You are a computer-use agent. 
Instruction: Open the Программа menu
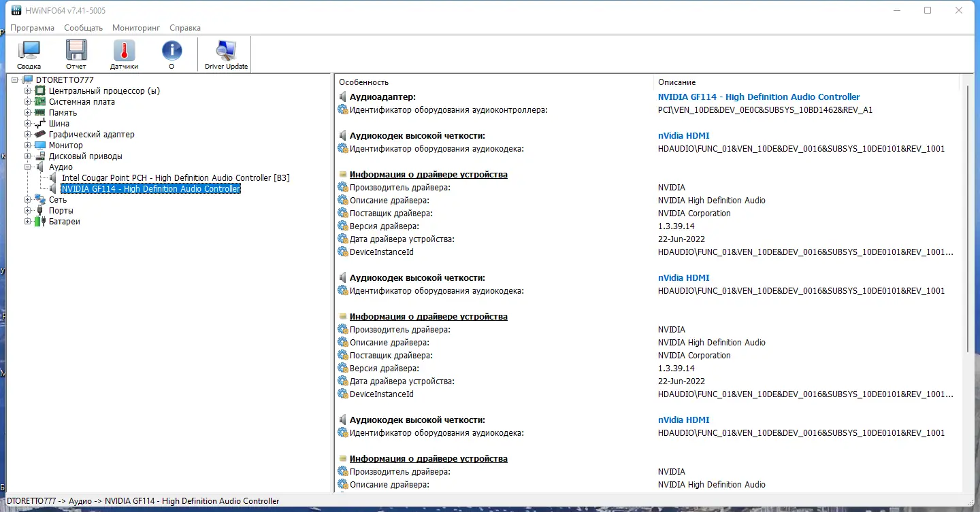33,28
